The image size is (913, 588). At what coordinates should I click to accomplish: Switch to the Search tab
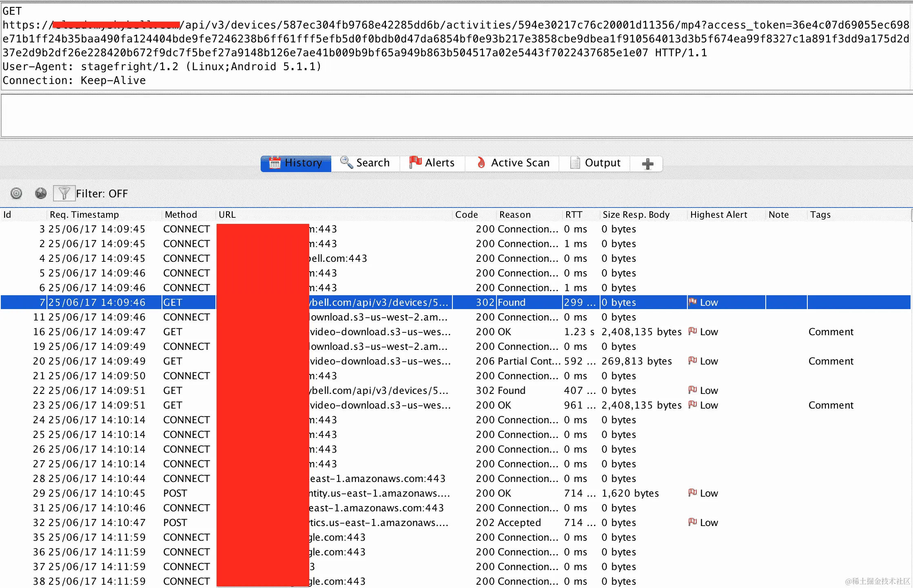click(x=365, y=163)
